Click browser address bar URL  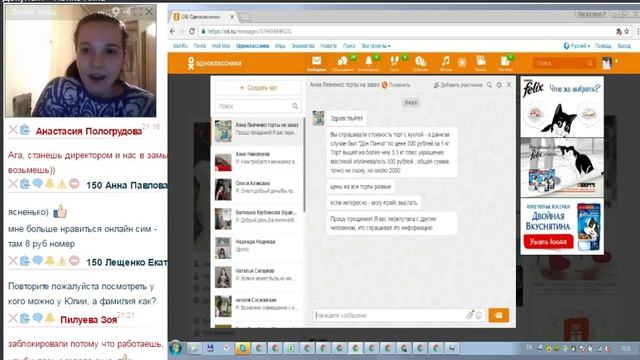click(250, 31)
